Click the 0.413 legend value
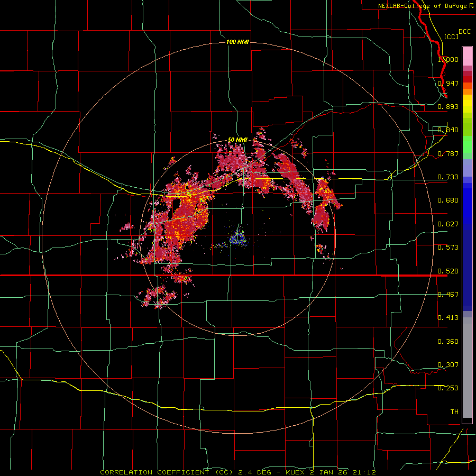Viewport: 476px width, 476px height. (448, 318)
